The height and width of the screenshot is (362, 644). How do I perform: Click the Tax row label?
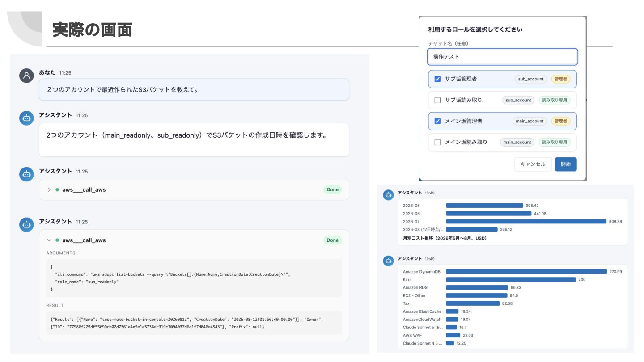click(406, 303)
